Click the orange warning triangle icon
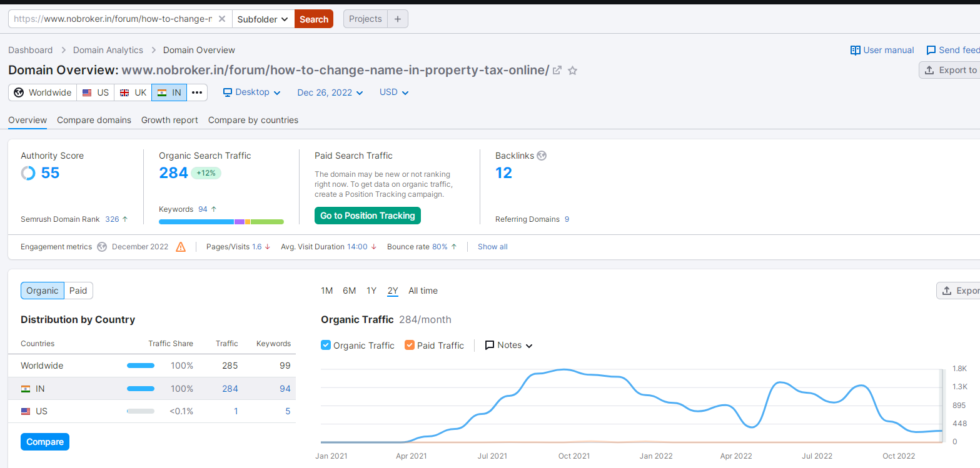The width and height of the screenshot is (980, 468). pyautogui.click(x=181, y=247)
